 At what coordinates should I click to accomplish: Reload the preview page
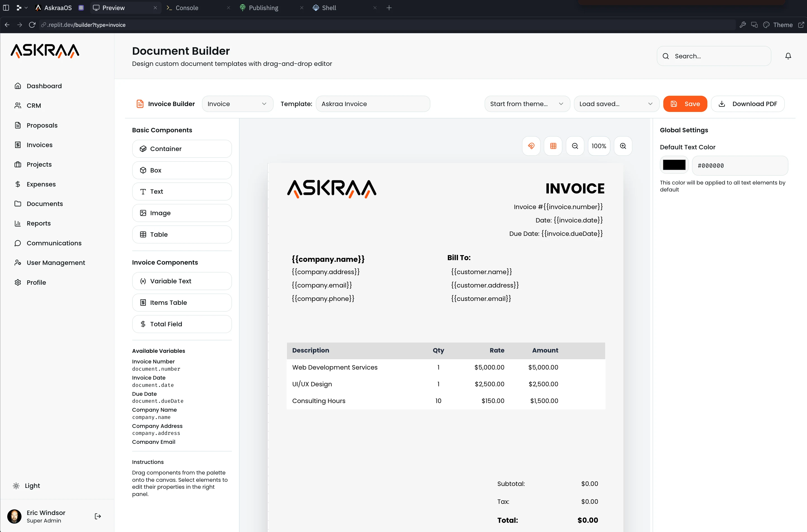[32, 25]
